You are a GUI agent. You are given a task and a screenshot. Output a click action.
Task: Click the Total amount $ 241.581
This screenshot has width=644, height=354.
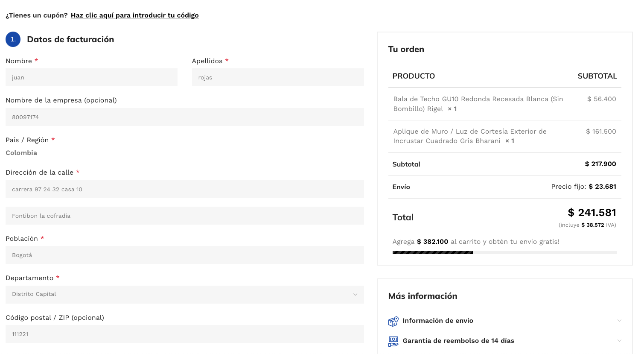pos(592,213)
